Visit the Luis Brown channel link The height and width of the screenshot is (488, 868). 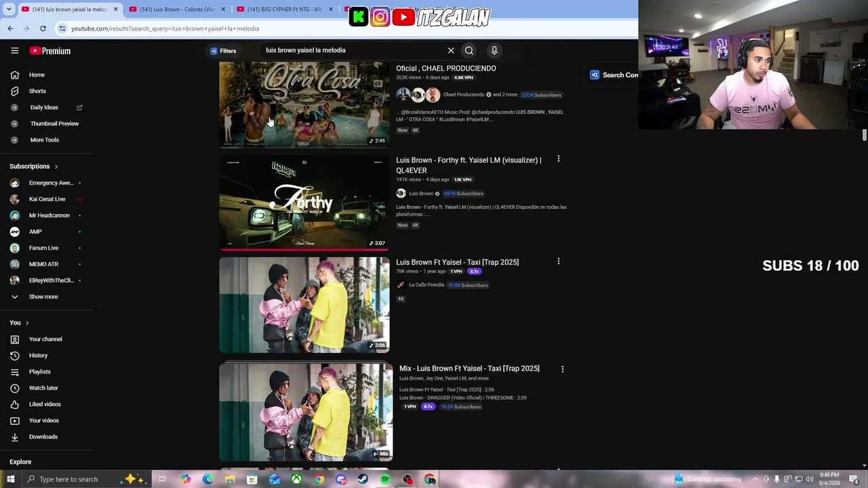pyautogui.click(x=420, y=194)
